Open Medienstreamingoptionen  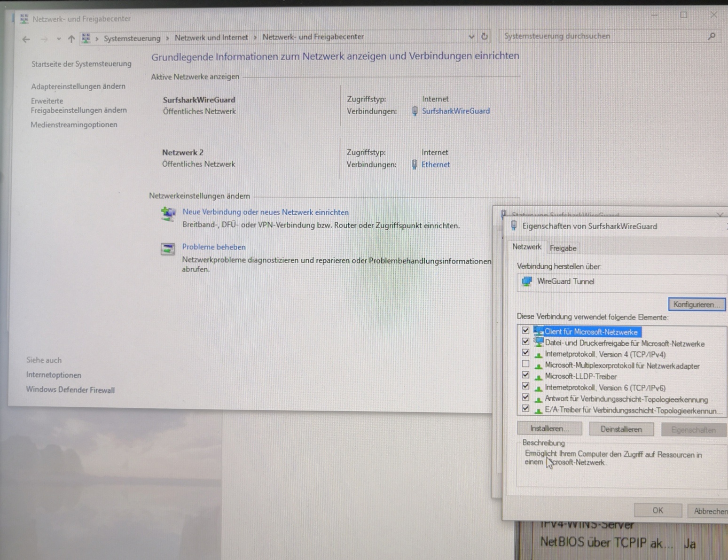point(74,125)
